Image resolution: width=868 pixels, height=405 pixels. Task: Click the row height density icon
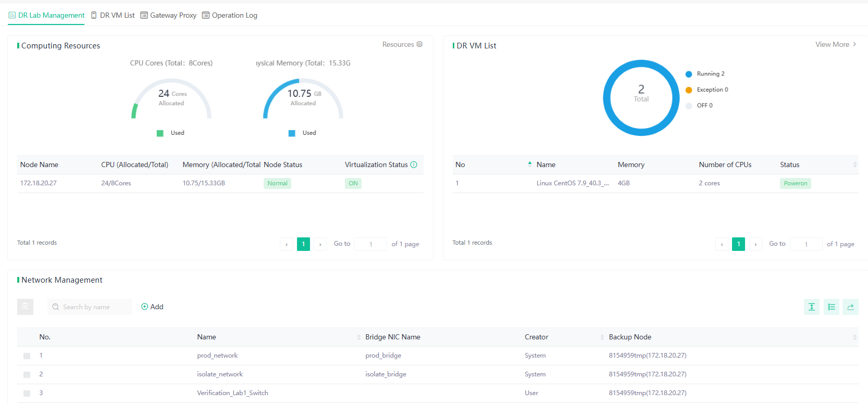coord(811,307)
